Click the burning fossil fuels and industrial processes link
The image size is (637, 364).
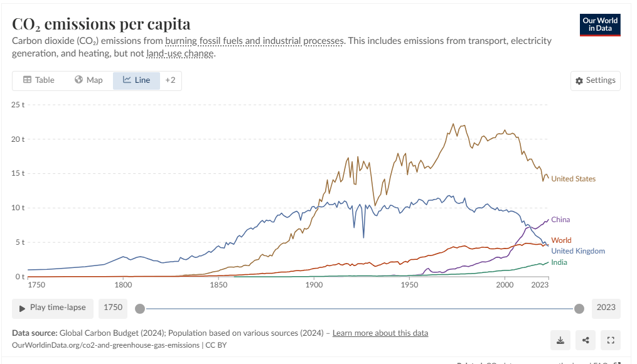click(x=254, y=41)
